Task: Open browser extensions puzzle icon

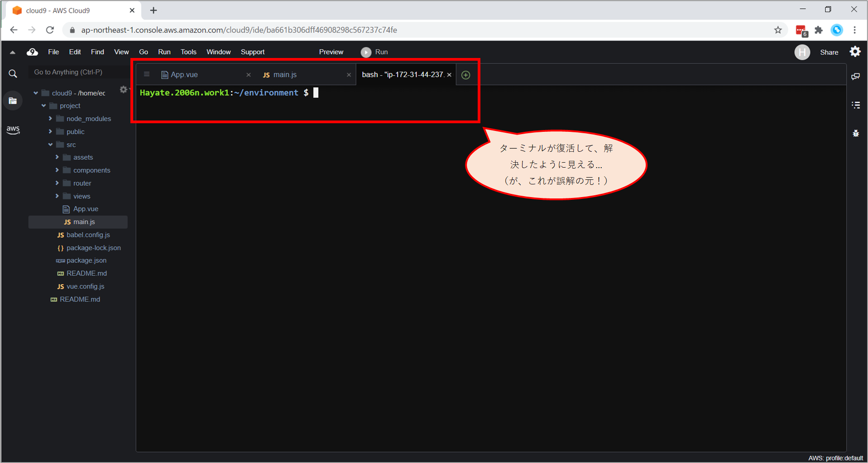Action: (818, 30)
